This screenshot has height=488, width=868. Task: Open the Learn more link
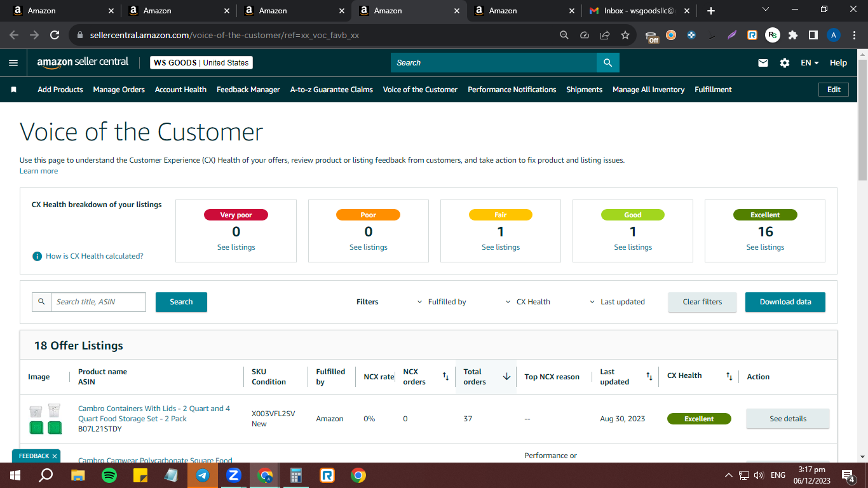click(x=39, y=171)
